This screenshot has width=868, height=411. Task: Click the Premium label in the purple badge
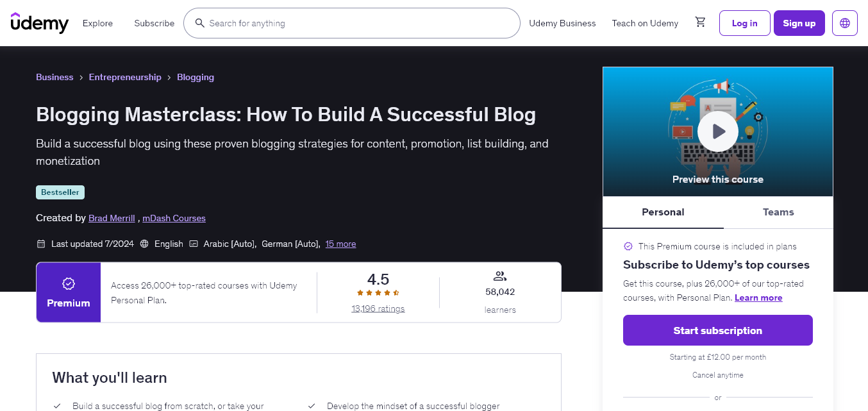coord(69,303)
